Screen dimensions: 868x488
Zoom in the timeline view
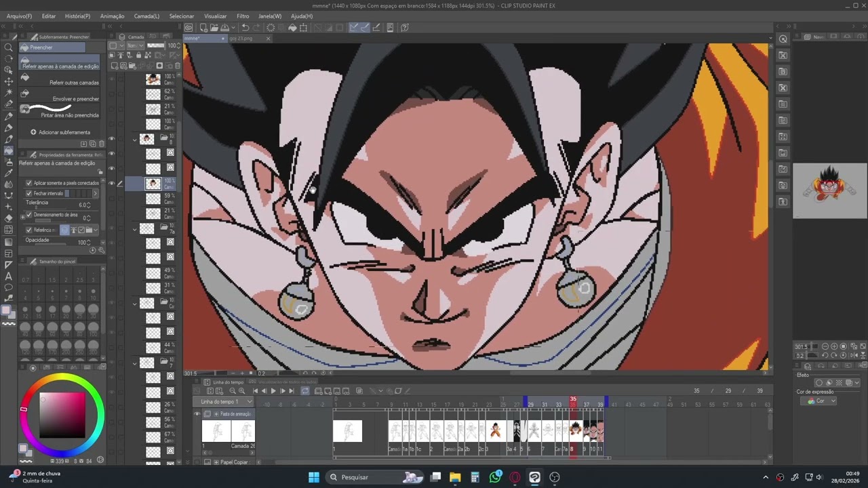tap(242, 391)
